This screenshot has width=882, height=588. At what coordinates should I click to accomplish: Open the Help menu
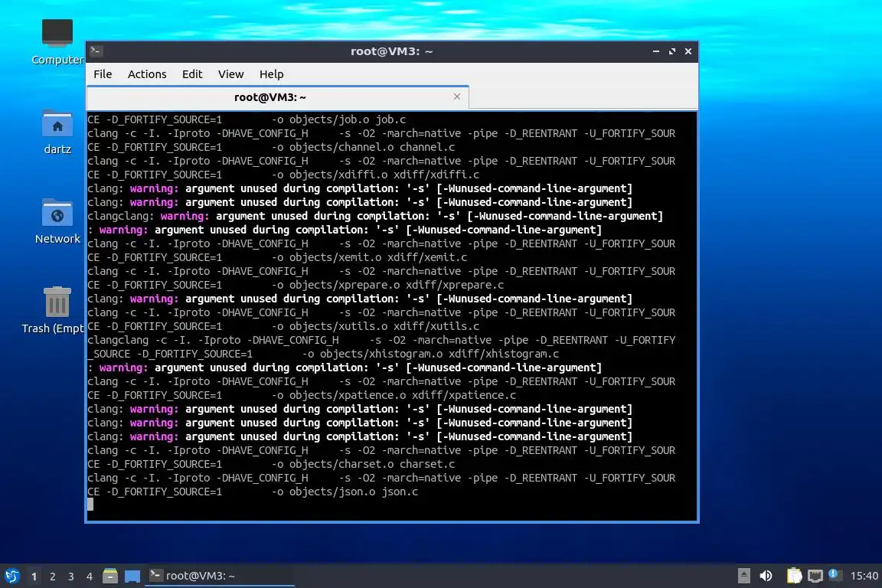[x=271, y=74]
